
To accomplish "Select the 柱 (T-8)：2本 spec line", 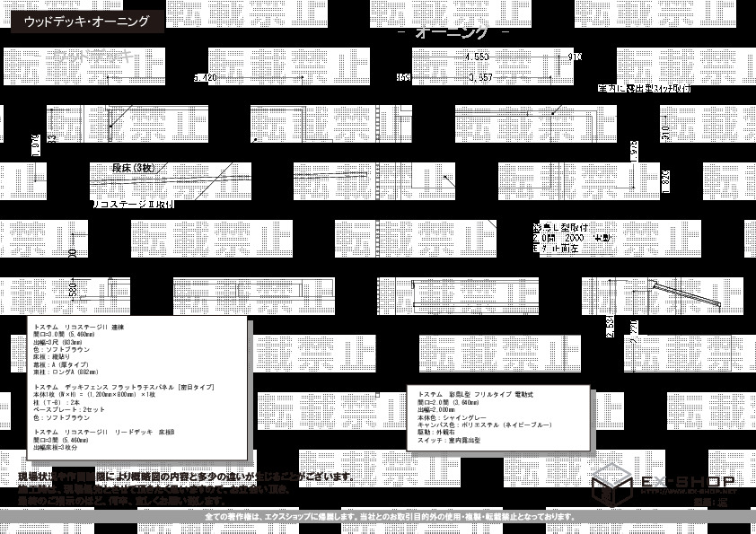I will click(x=57, y=402).
